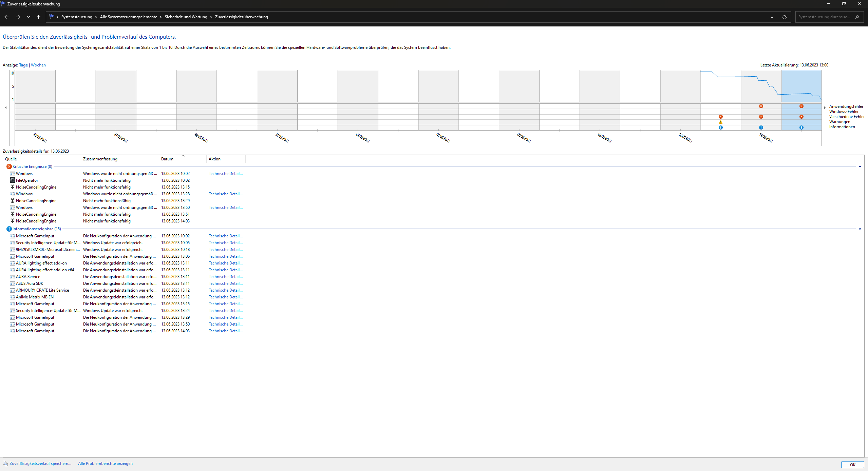
Task: Collapse the Kritische Ereignisse group
Action: [860, 166]
